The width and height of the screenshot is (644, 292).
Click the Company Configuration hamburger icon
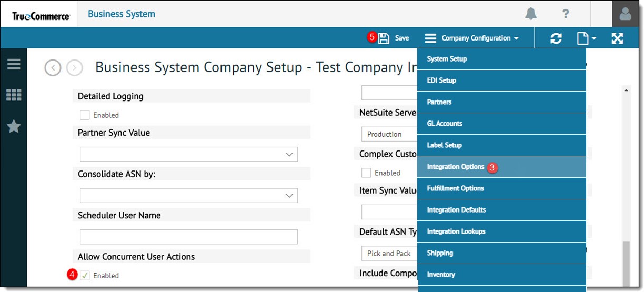tap(430, 38)
